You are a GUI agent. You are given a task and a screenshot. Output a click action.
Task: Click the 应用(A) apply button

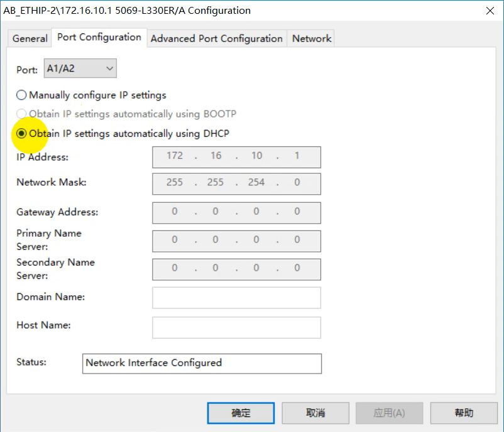point(389,413)
